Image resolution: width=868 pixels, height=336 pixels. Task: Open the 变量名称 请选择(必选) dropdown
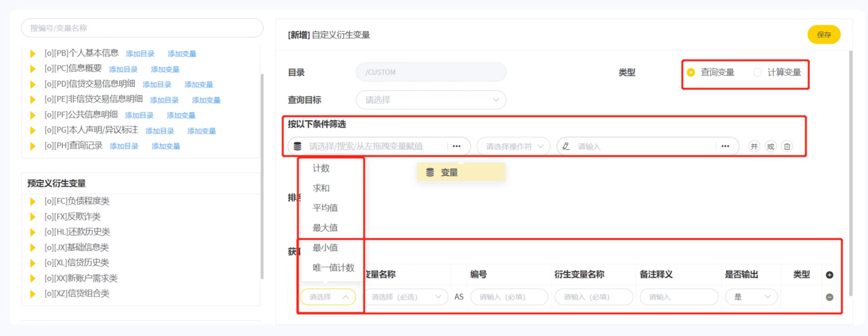click(406, 297)
